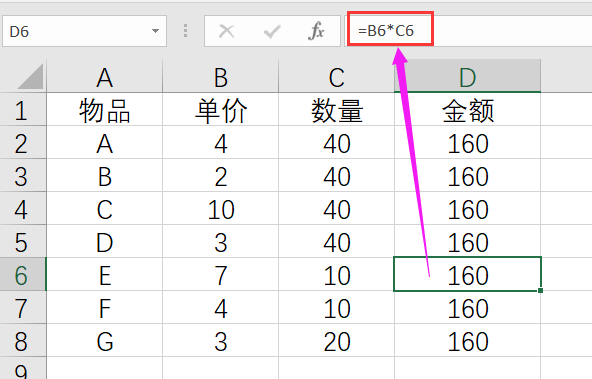The height and width of the screenshot is (379, 592).
Task: Click unit price cell B7 with 4
Action: 220,308
